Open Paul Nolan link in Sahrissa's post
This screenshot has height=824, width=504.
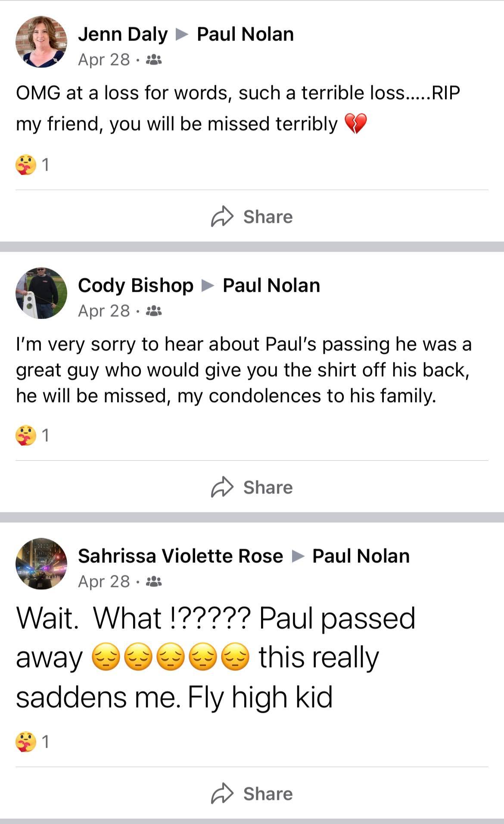point(361,556)
